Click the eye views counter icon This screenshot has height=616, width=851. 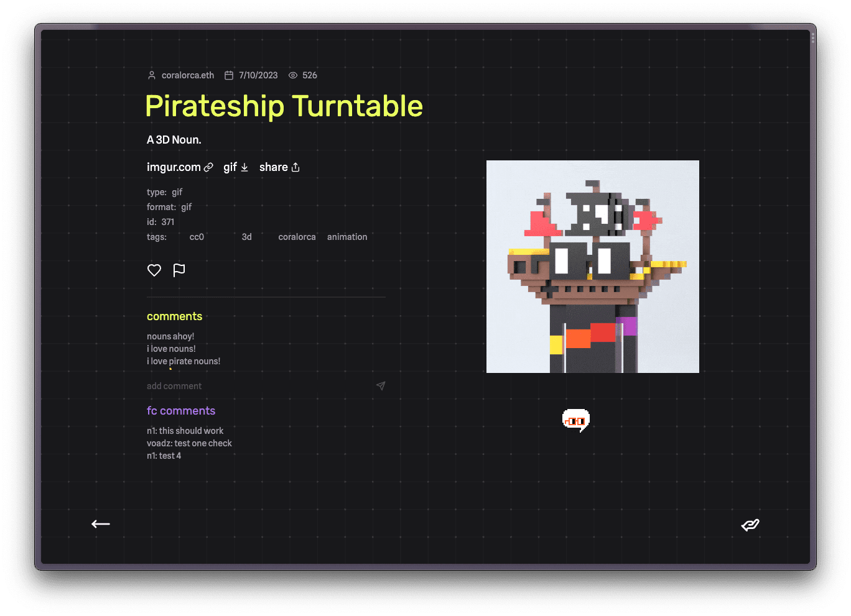(293, 75)
